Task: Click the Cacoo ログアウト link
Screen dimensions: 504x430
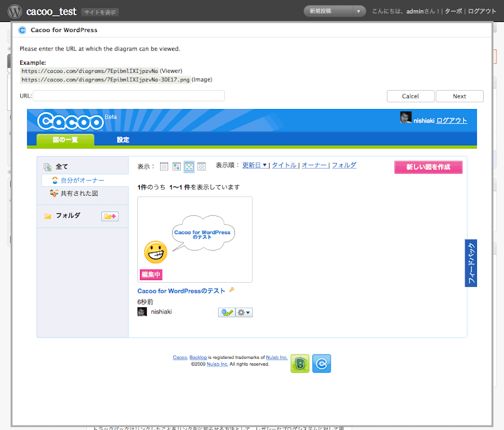Action: tap(452, 120)
